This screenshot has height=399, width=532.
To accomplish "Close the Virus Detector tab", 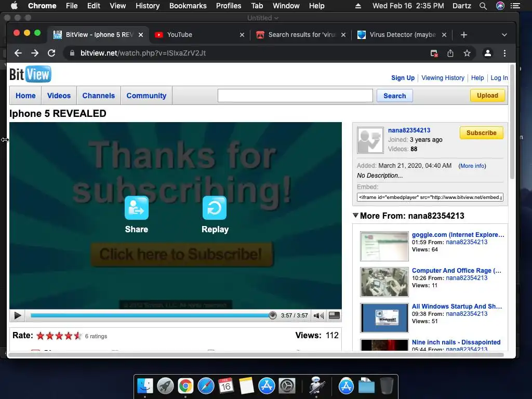I will pos(444,35).
